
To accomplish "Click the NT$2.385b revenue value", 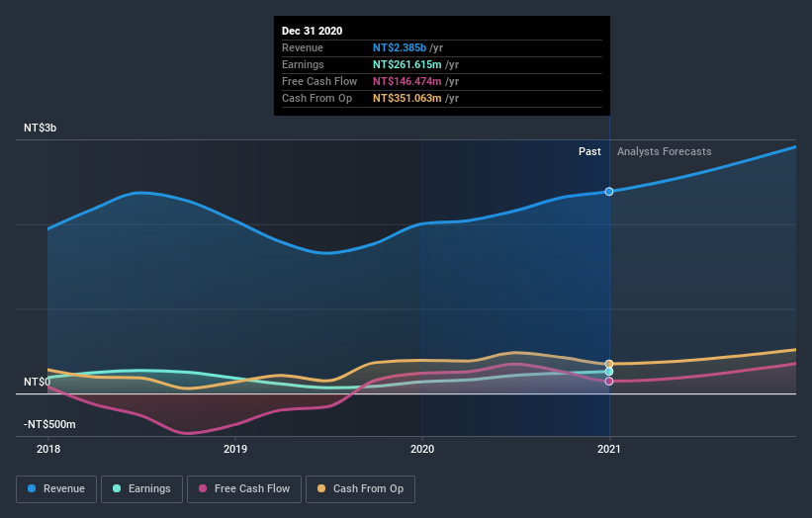I will 400,47.
